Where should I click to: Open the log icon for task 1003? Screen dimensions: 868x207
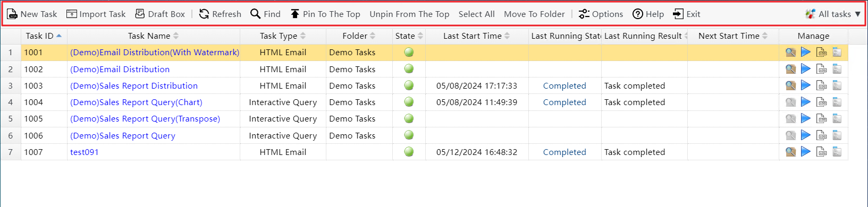click(x=822, y=85)
